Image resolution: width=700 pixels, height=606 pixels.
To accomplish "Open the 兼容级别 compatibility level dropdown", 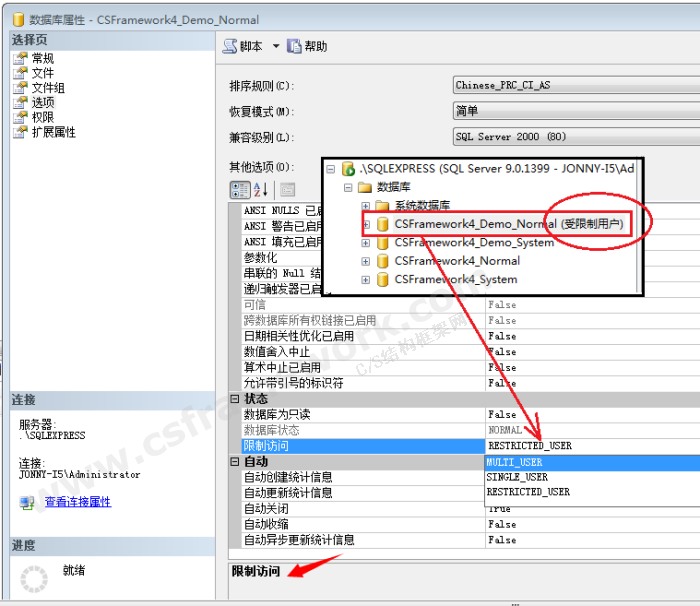I will (x=575, y=137).
